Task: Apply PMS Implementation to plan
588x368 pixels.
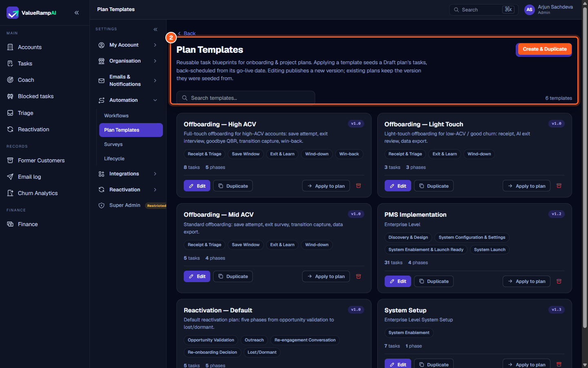Action: 526,281
